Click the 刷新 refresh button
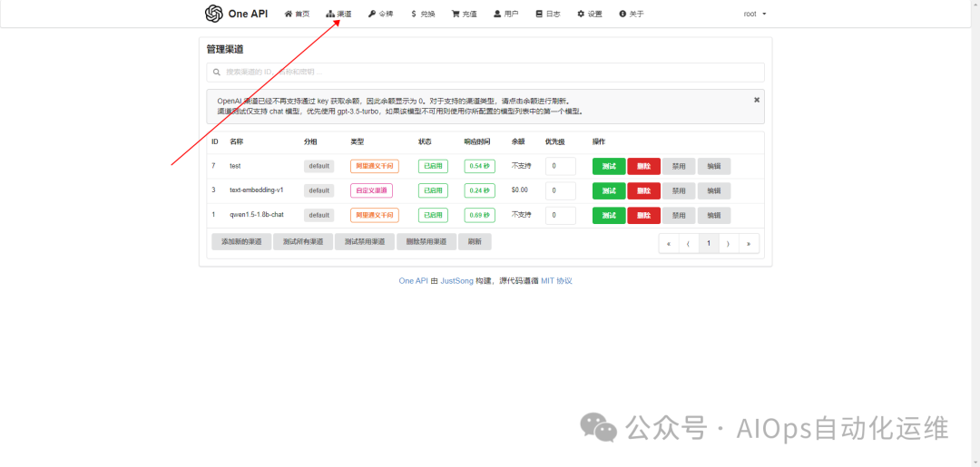This screenshot has height=467, width=980. click(475, 241)
